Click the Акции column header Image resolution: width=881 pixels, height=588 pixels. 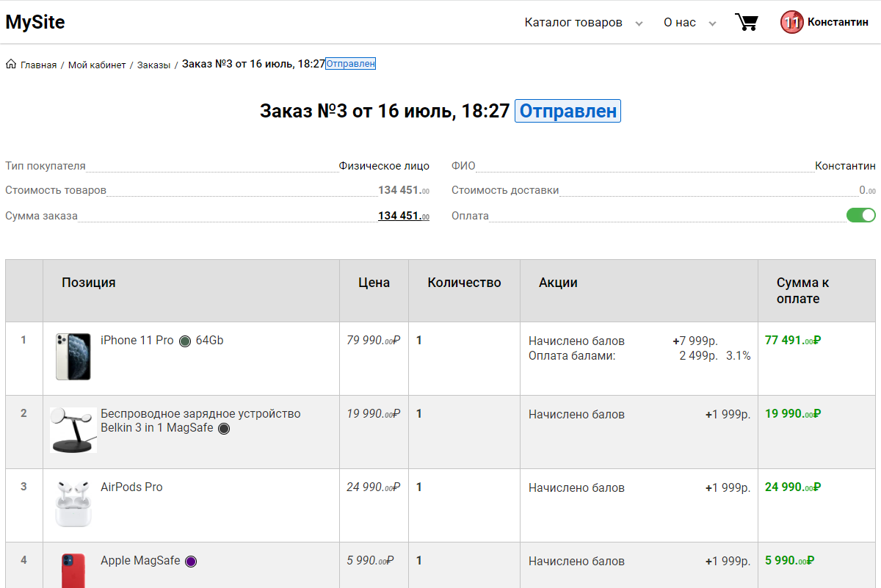click(558, 283)
